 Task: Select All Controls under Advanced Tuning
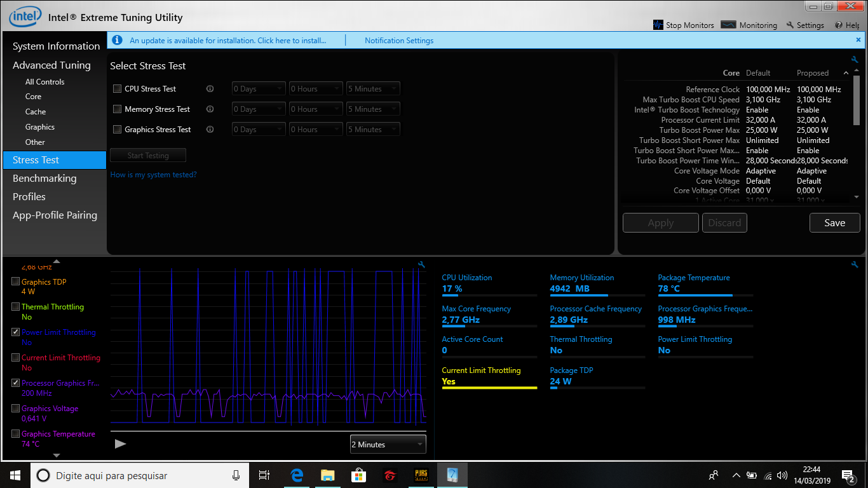click(44, 82)
